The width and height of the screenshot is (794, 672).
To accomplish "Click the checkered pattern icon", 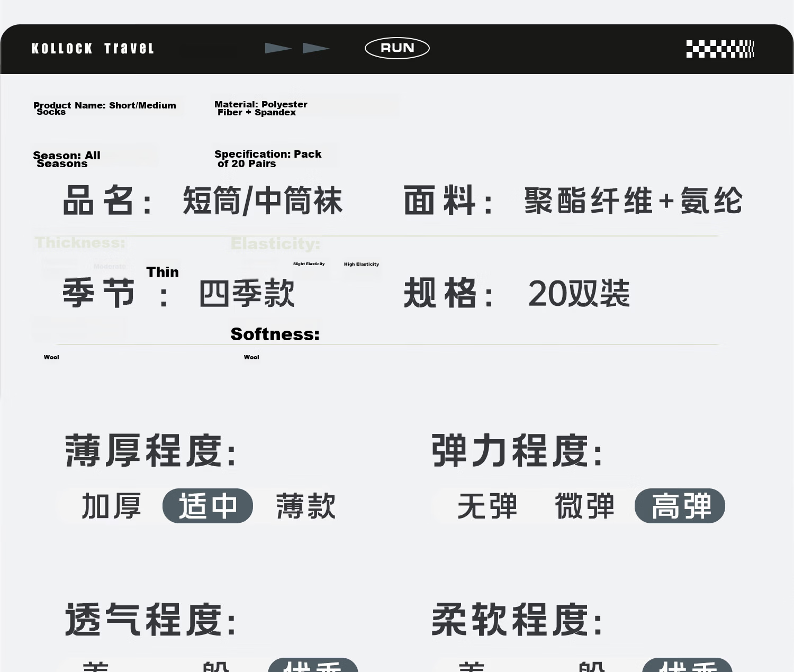I will [x=720, y=49].
